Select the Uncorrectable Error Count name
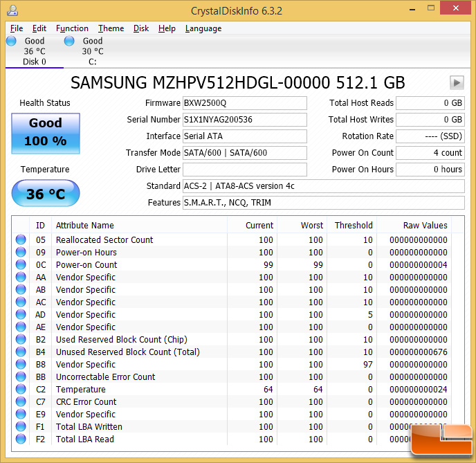This screenshot has height=463, width=476. coord(105,376)
